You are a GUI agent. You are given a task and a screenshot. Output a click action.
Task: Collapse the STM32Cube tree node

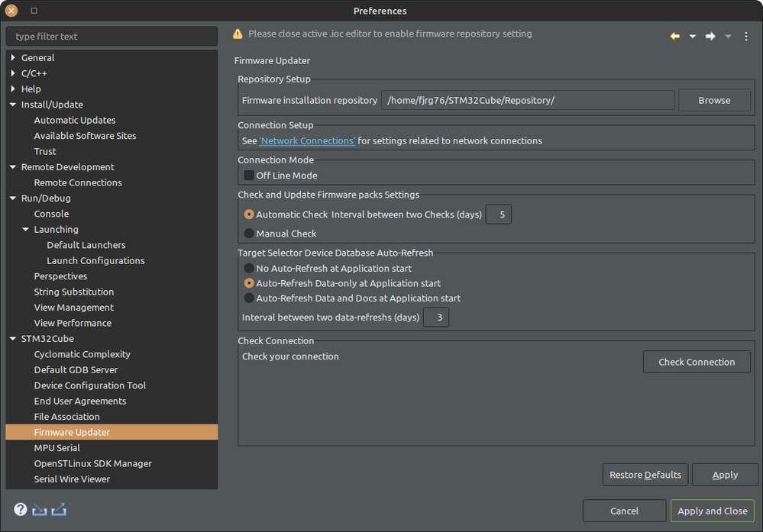13,338
